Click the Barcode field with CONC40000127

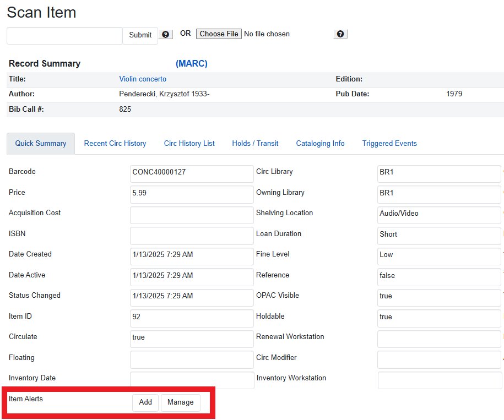(191, 174)
